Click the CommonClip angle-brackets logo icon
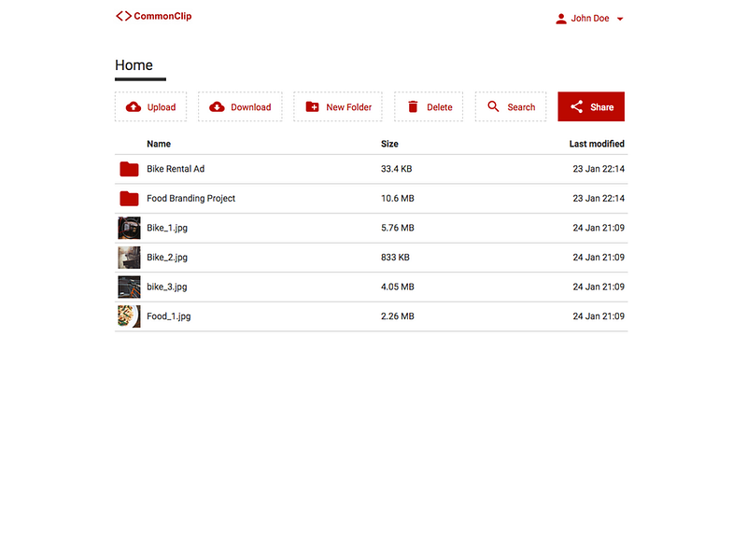Image resolution: width=747 pixels, height=560 pixels. pyautogui.click(x=124, y=16)
